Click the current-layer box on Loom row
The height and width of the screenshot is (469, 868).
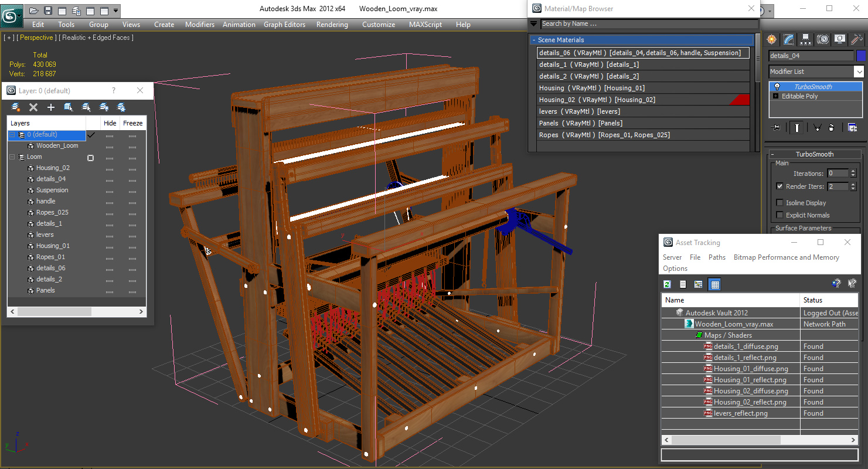[90, 158]
